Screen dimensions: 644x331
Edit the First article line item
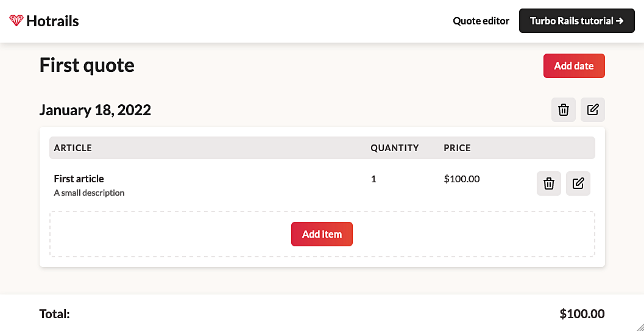[578, 183]
